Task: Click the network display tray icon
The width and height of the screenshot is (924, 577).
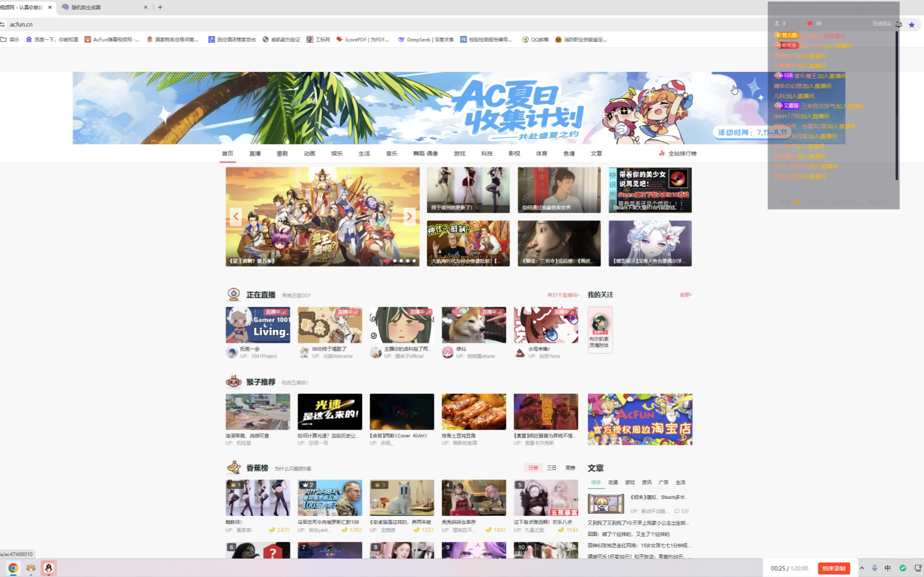Action: point(918,568)
